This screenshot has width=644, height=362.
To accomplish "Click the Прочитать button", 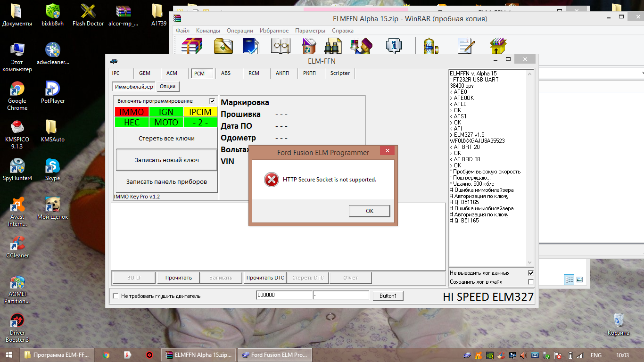I will click(x=179, y=278).
